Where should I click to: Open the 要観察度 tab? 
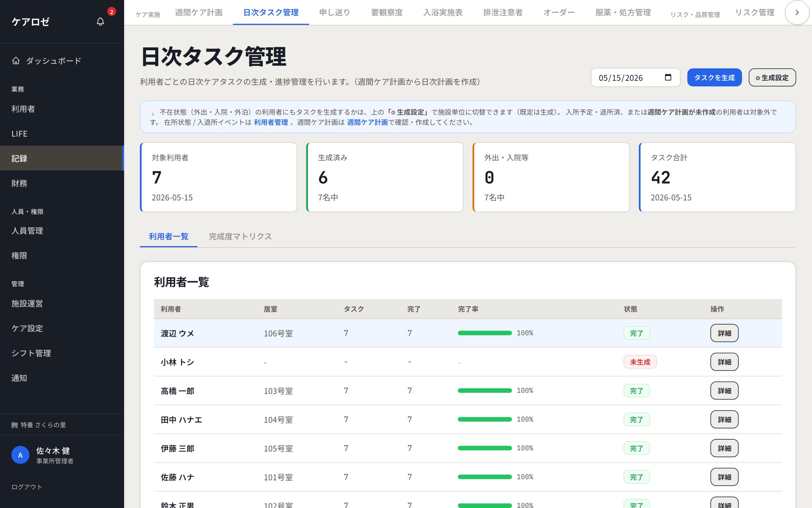[x=387, y=13]
